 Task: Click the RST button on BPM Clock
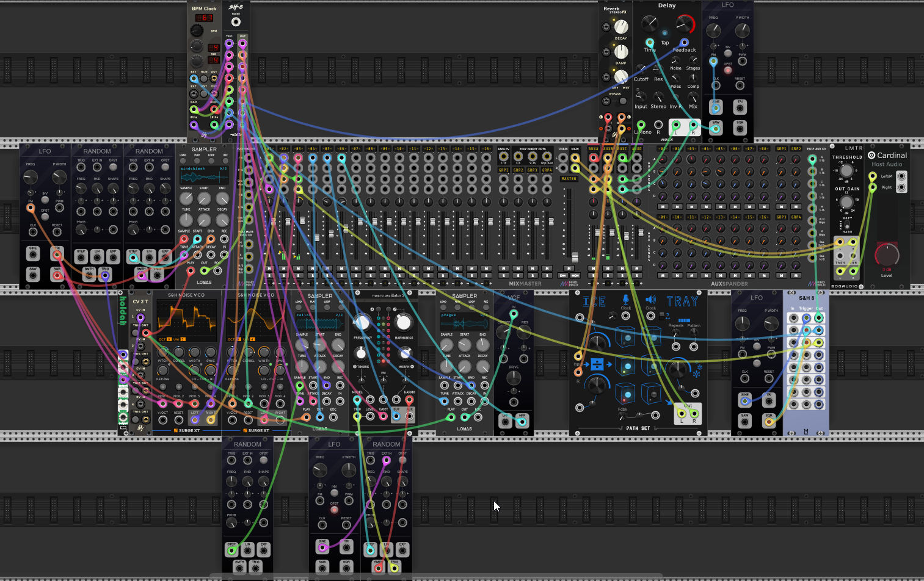coord(204,93)
